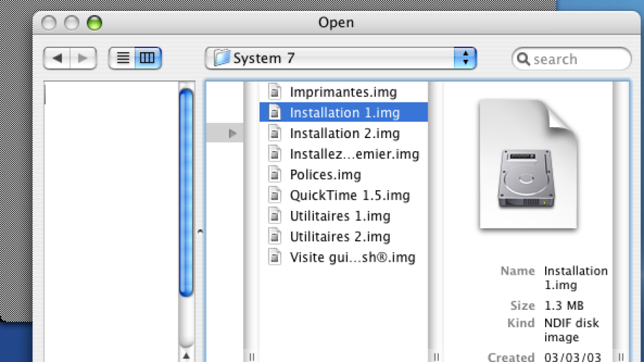Click the Installez...emier.img document icon

click(x=275, y=154)
